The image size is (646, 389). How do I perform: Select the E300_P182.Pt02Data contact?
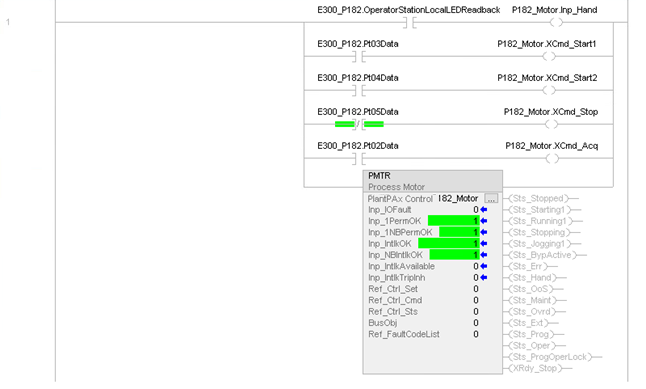359,158
